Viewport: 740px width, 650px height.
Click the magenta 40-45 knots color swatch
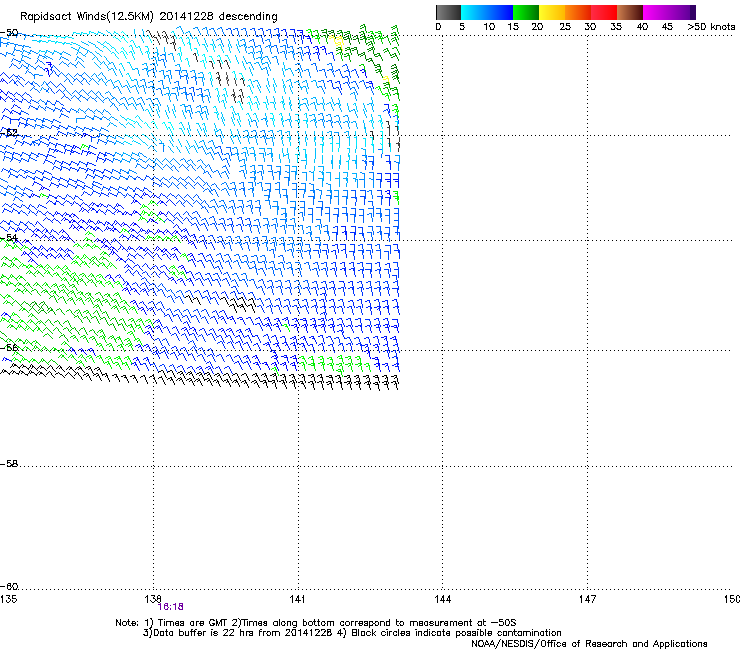coord(656,12)
